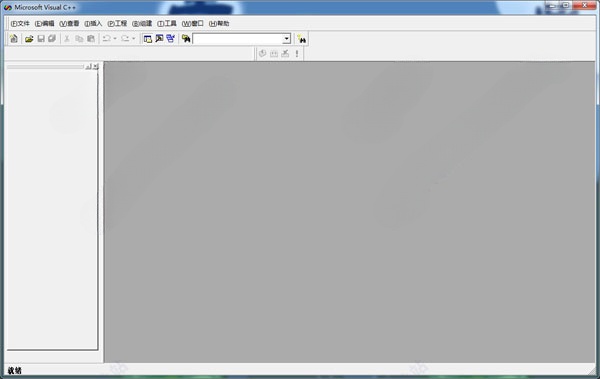600x379 pixels.
Task: Open the 编辑 (Edit) menu
Action: tap(44, 23)
